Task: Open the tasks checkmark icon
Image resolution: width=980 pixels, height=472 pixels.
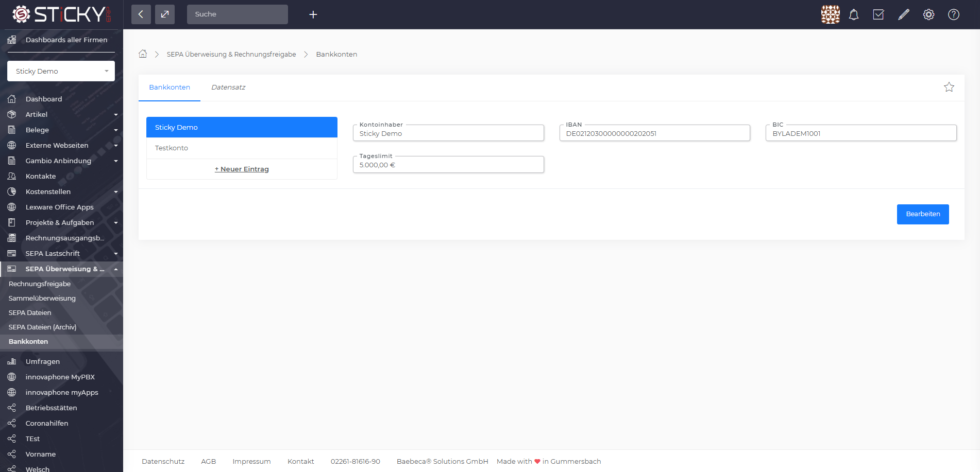Action: pos(878,14)
